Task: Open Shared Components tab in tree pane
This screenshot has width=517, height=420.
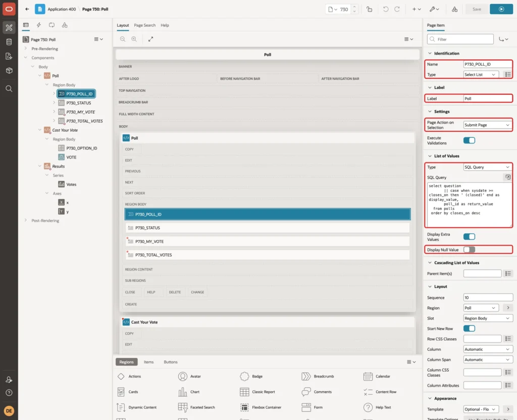Action: click(x=65, y=25)
